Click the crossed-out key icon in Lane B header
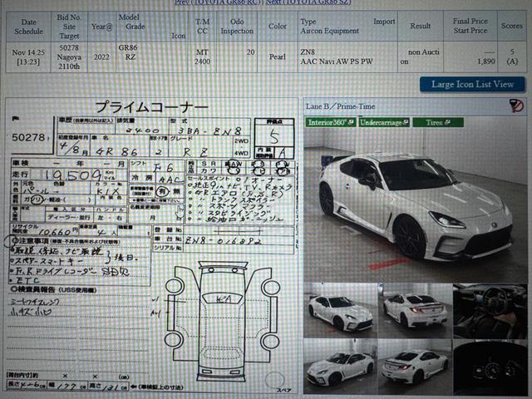Viewport: 532px width, 399px height. [x=516, y=106]
